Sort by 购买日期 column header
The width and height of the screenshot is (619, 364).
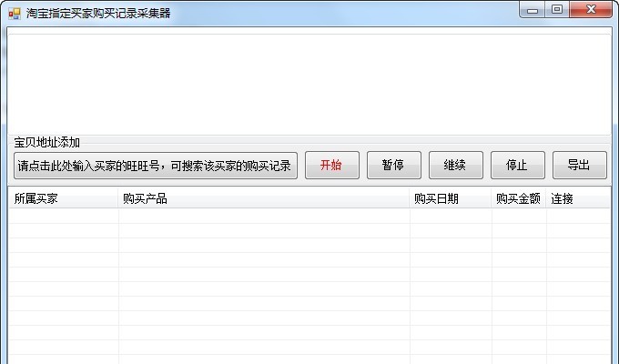pyautogui.click(x=451, y=198)
